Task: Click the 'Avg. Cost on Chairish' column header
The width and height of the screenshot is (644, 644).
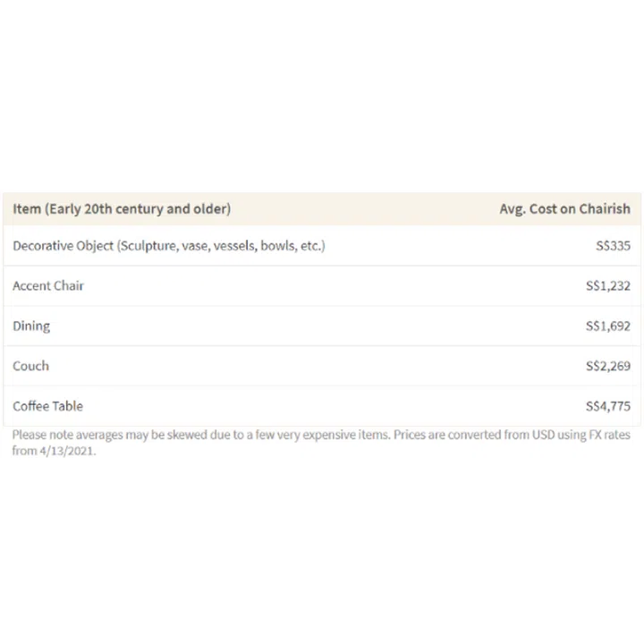Action: tap(564, 209)
